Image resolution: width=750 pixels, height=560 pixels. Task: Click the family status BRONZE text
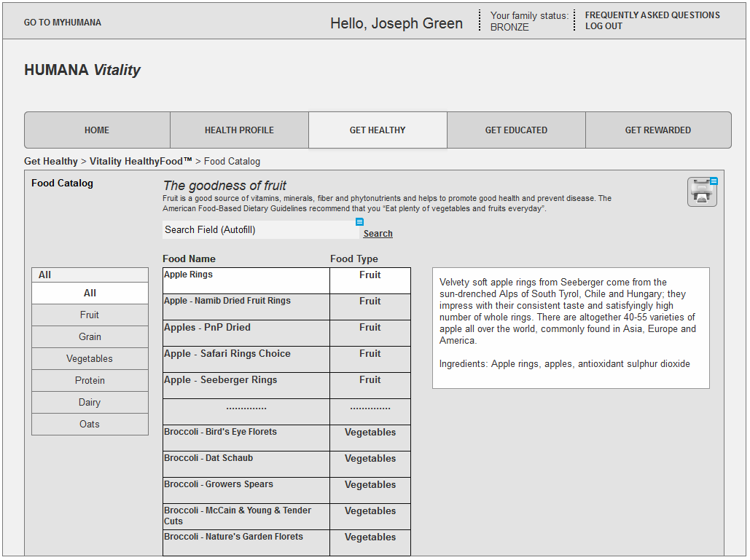point(509,27)
